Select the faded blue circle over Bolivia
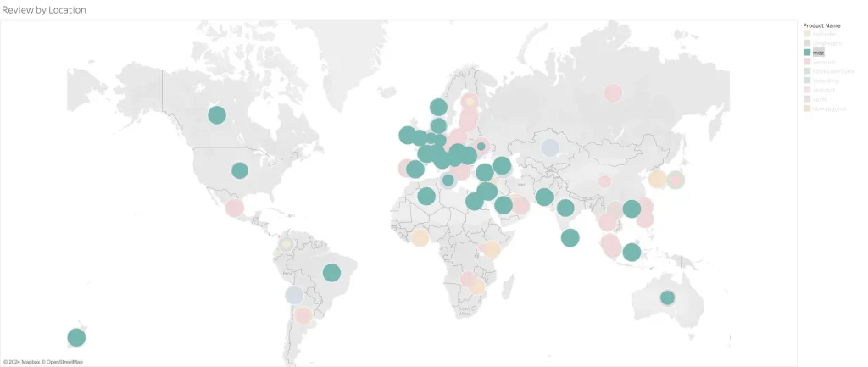 (x=294, y=295)
